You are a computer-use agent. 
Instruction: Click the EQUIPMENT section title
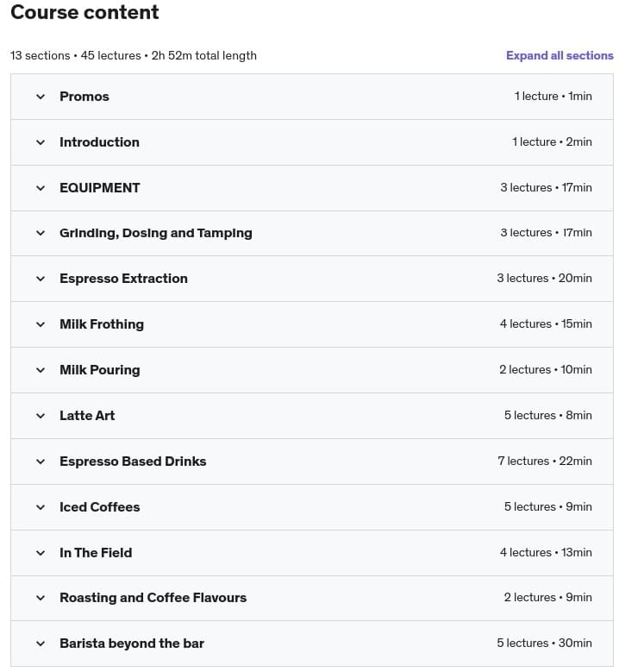(x=99, y=188)
